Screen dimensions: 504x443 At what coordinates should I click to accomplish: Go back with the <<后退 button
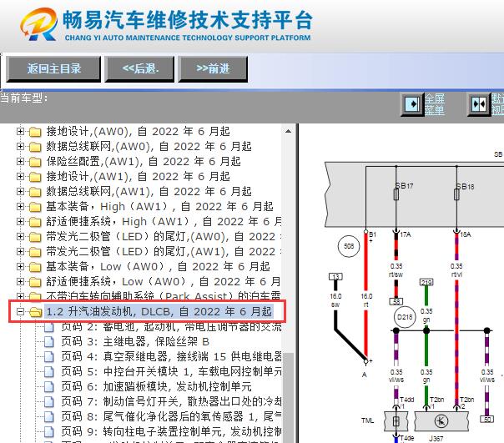[x=140, y=68]
